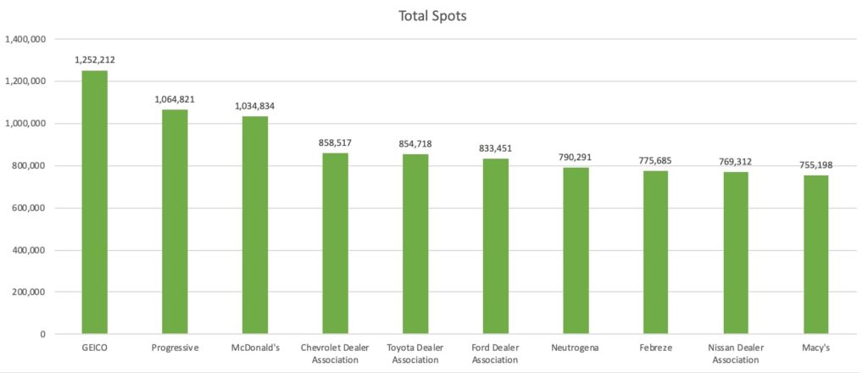Image resolution: width=868 pixels, height=373 pixels.
Task: Select the Febreze category label
Action: [x=656, y=348]
